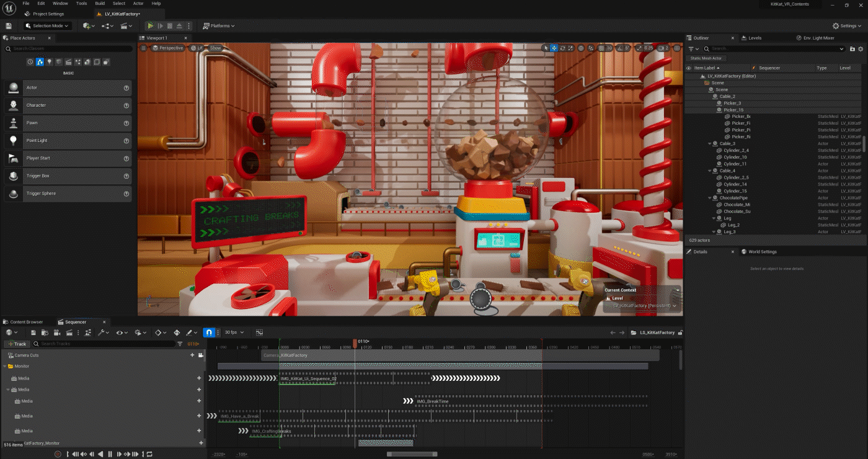Screen dimensions: 868x459
Task: Toggle the Sequencer snapping magnet
Action: point(209,332)
